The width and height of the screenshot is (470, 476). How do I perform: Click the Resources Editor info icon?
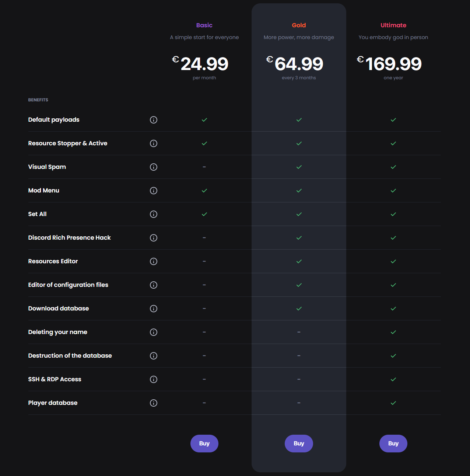154,261
